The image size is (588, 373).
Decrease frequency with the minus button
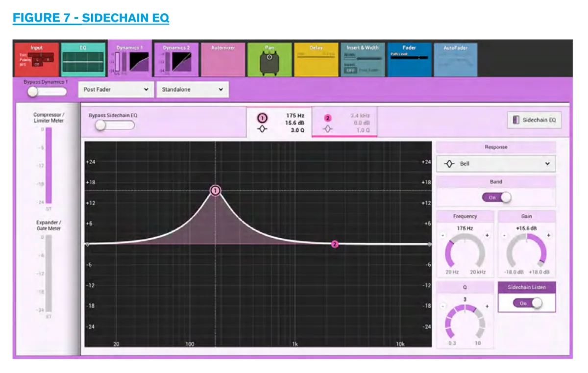click(443, 236)
